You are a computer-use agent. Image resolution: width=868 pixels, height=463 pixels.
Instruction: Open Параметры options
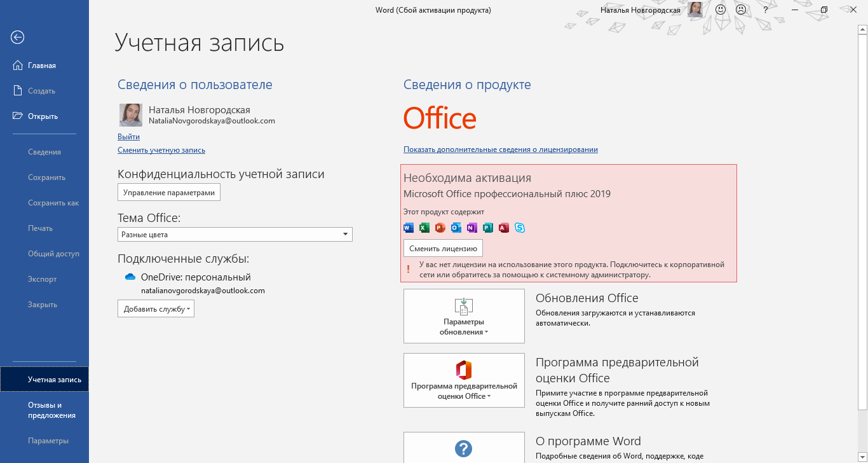[44, 441]
